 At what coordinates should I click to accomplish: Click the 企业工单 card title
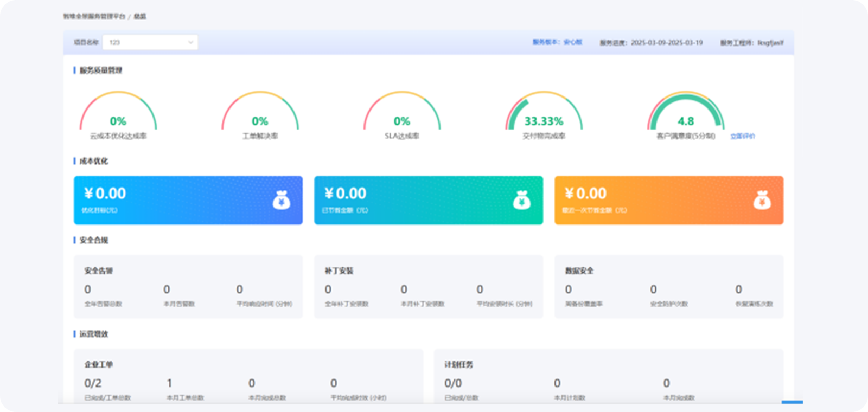pyautogui.click(x=98, y=364)
